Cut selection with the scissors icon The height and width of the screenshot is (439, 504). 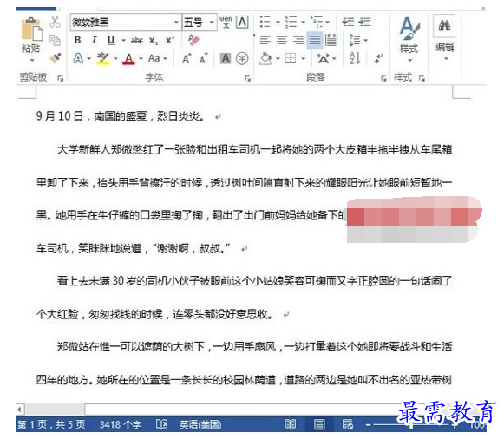tap(55, 22)
